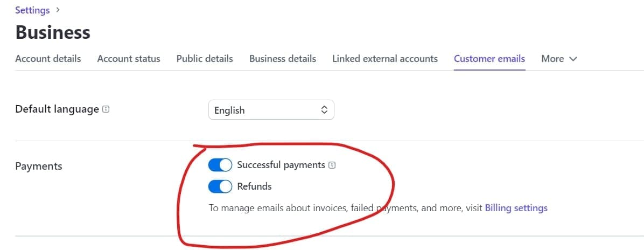Click the Payments section label
644x250 pixels.
[x=39, y=166]
